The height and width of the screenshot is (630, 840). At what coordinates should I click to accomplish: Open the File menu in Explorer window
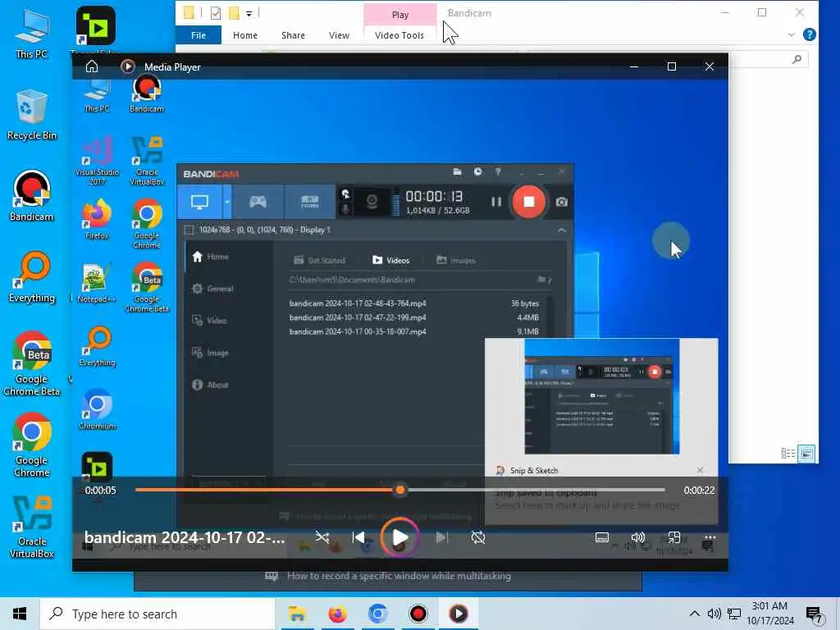[199, 35]
